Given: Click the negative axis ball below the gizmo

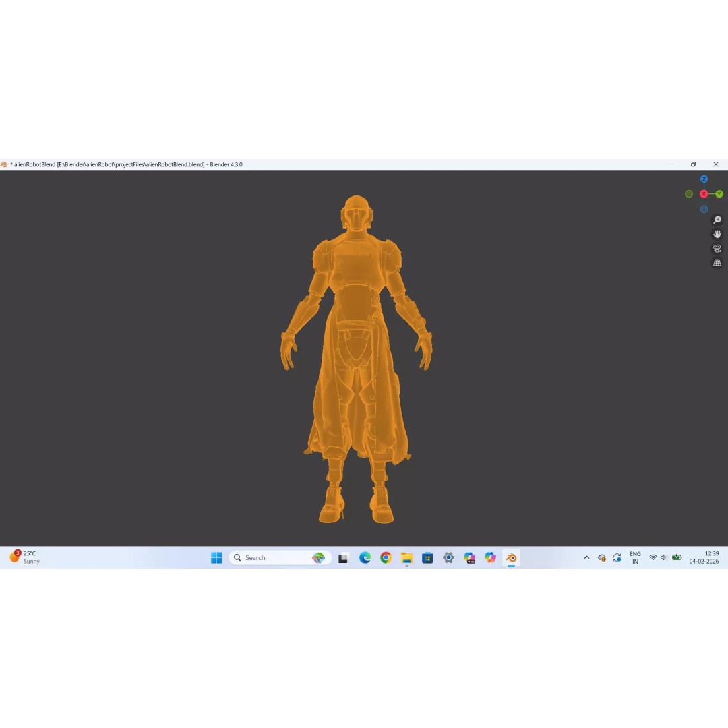Looking at the screenshot, I should (x=704, y=209).
